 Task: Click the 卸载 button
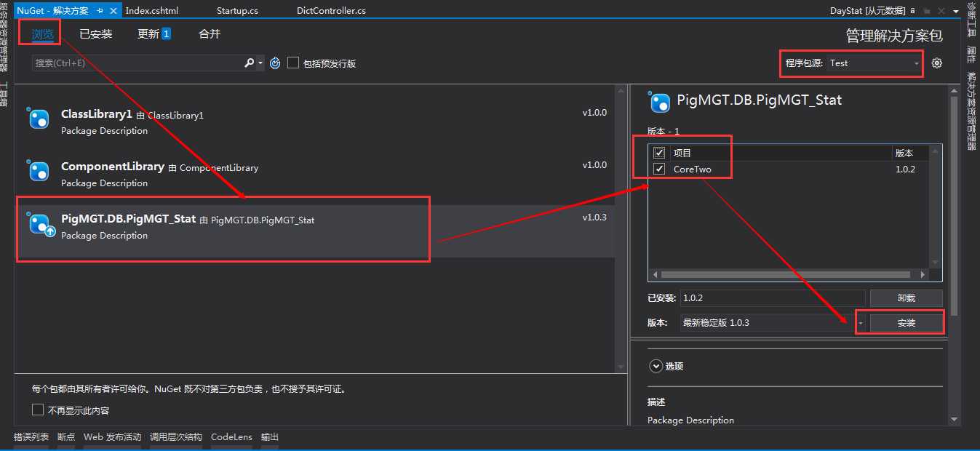pyautogui.click(x=906, y=298)
